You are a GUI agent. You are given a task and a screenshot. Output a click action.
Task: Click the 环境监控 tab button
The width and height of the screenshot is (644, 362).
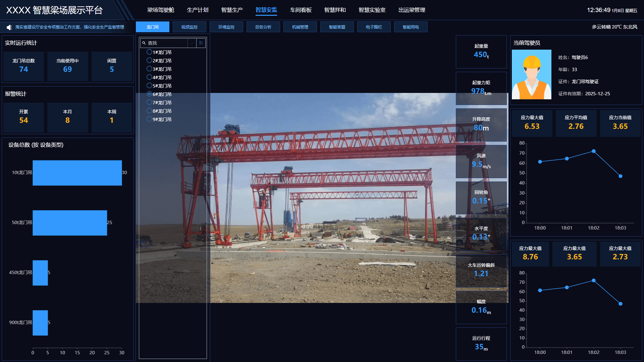(x=226, y=27)
